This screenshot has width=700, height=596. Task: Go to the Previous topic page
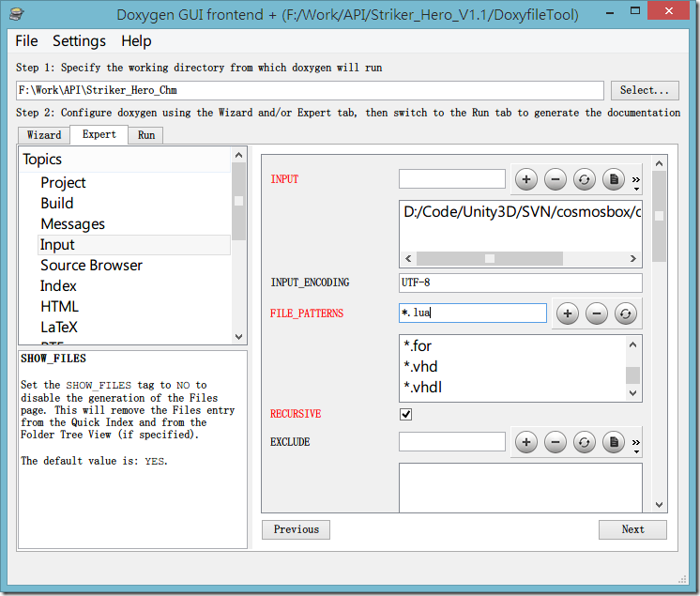tap(296, 529)
